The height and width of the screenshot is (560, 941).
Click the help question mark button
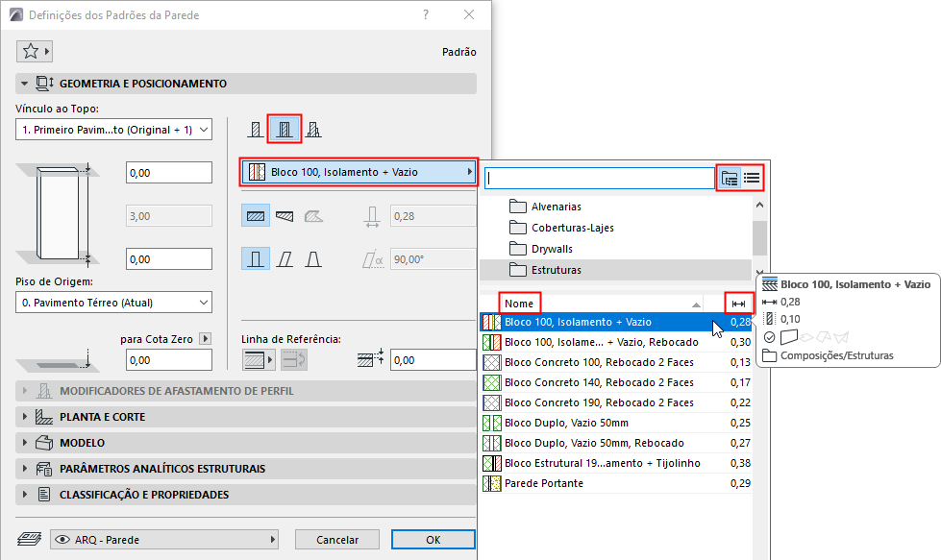click(x=426, y=15)
